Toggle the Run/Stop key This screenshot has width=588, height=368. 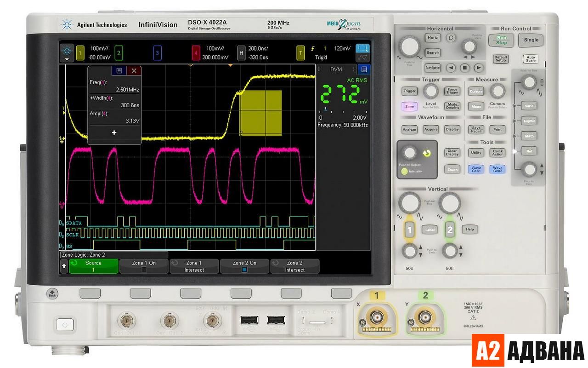pos(501,40)
